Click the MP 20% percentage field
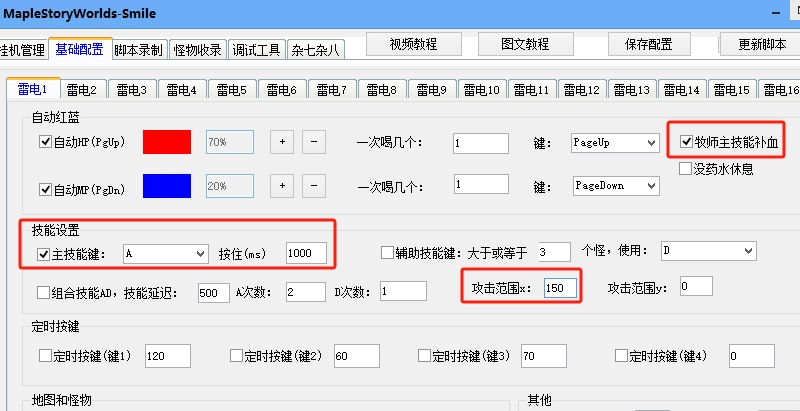This screenshot has width=800, height=411. 230,186
